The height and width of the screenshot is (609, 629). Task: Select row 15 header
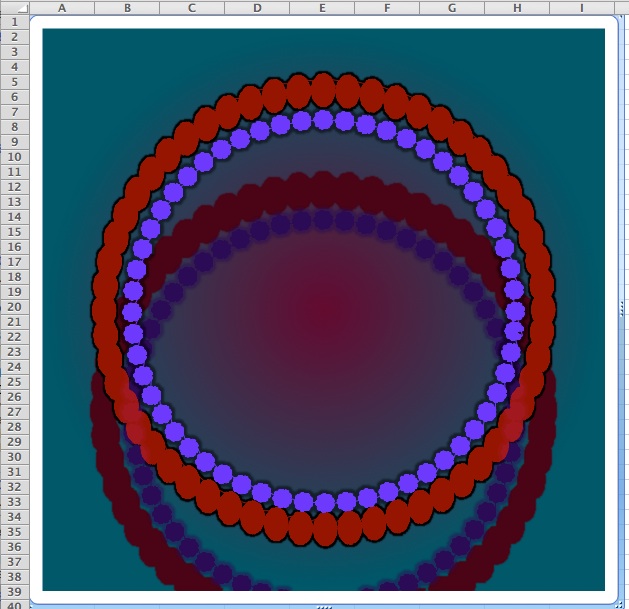pyautogui.click(x=14, y=232)
